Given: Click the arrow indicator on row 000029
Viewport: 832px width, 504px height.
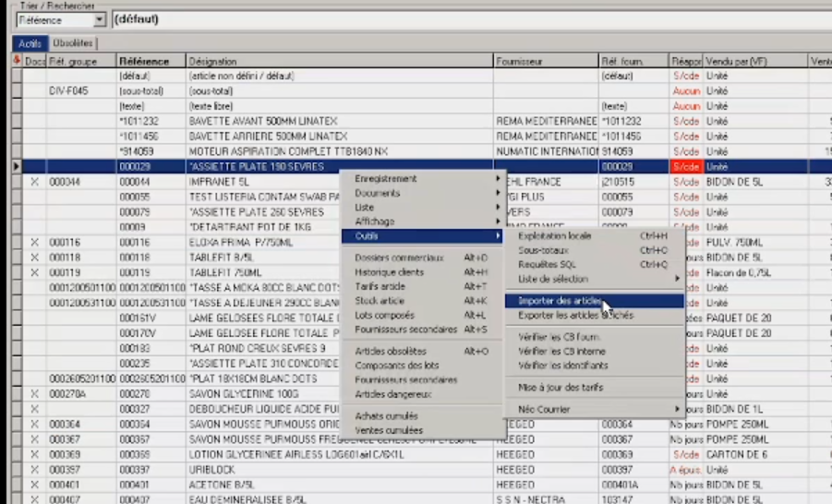Looking at the screenshot, I should [x=17, y=167].
